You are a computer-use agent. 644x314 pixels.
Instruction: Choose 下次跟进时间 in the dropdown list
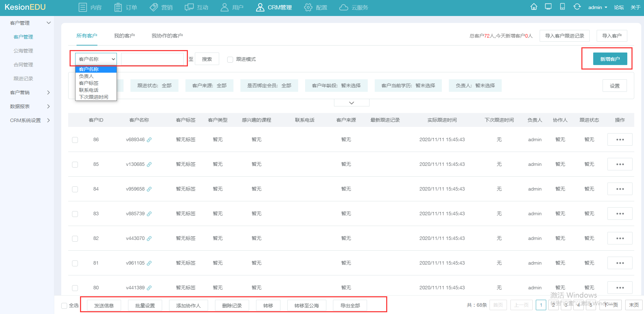tap(96, 97)
